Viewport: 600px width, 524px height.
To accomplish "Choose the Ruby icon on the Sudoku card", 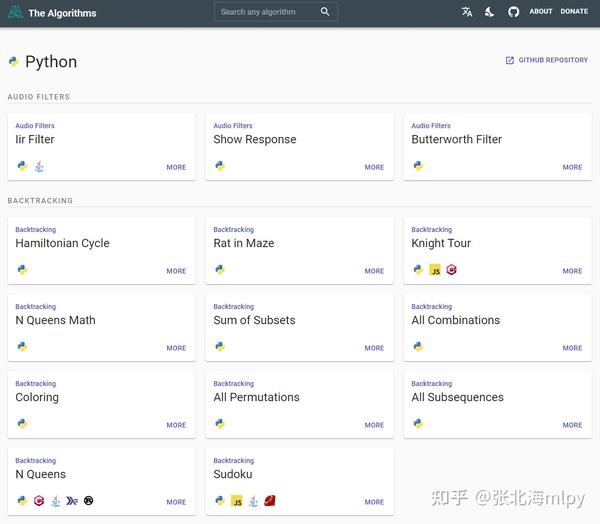I will point(270,501).
